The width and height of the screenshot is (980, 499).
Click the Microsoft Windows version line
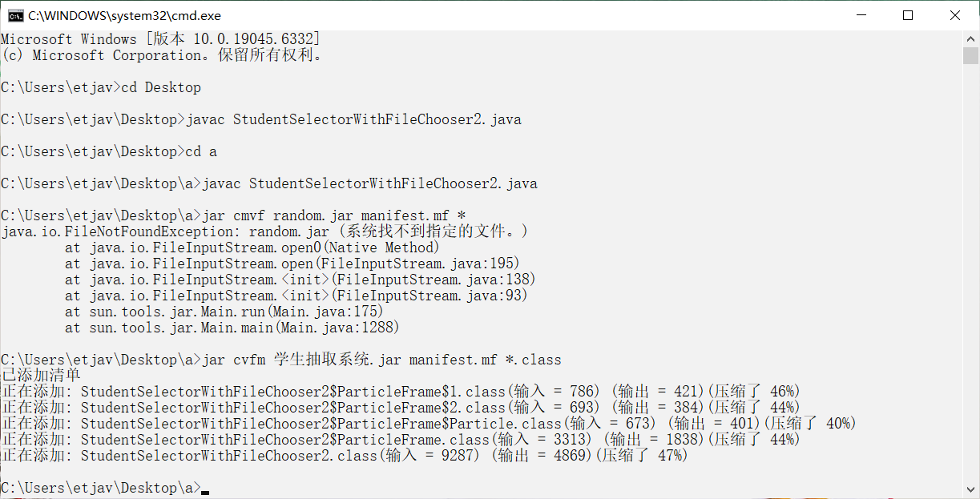tap(160, 39)
